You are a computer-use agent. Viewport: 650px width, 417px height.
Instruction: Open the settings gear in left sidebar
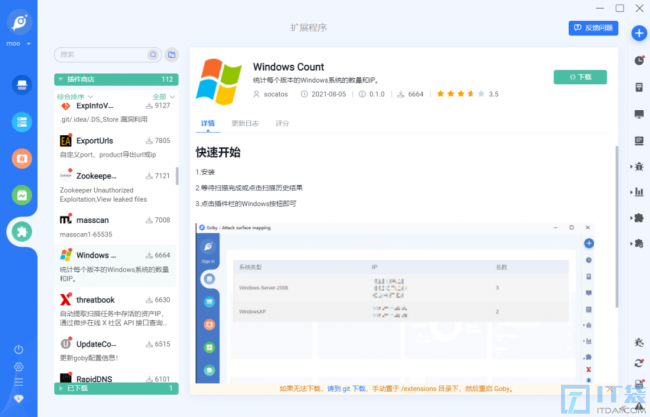(19, 367)
